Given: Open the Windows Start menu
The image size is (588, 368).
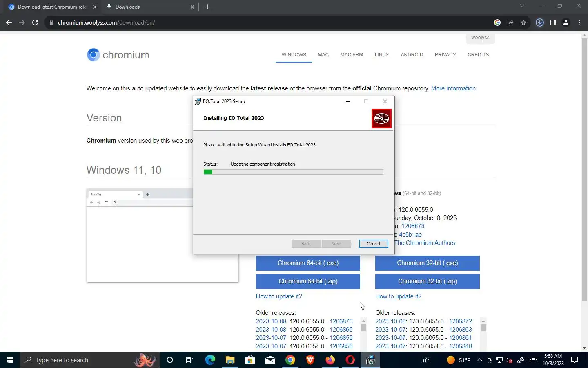Looking at the screenshot, I should pyautogui.click(x=10, y=360).
